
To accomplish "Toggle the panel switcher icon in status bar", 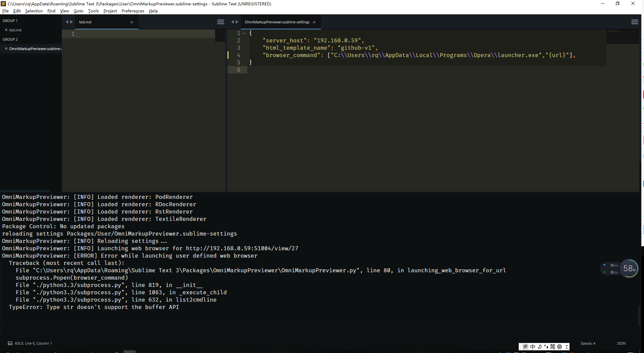I will click(10, 343).
